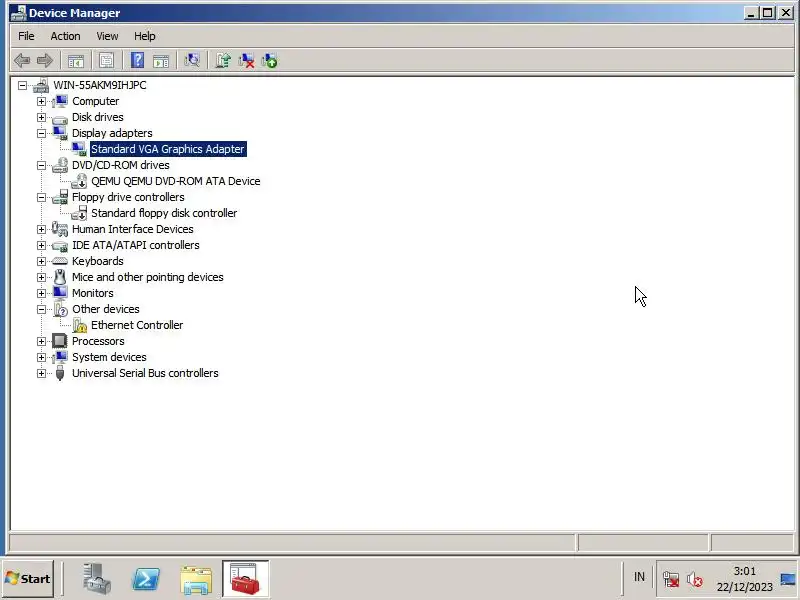Viewport: 800px width, 600px height.
Task: Select the Display adapters label
Action: click(112, 133)
